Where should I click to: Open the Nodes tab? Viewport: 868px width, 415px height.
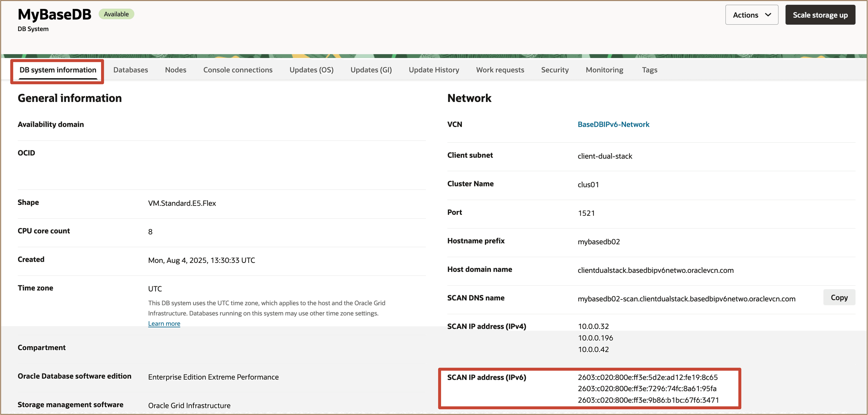point(175,70)
